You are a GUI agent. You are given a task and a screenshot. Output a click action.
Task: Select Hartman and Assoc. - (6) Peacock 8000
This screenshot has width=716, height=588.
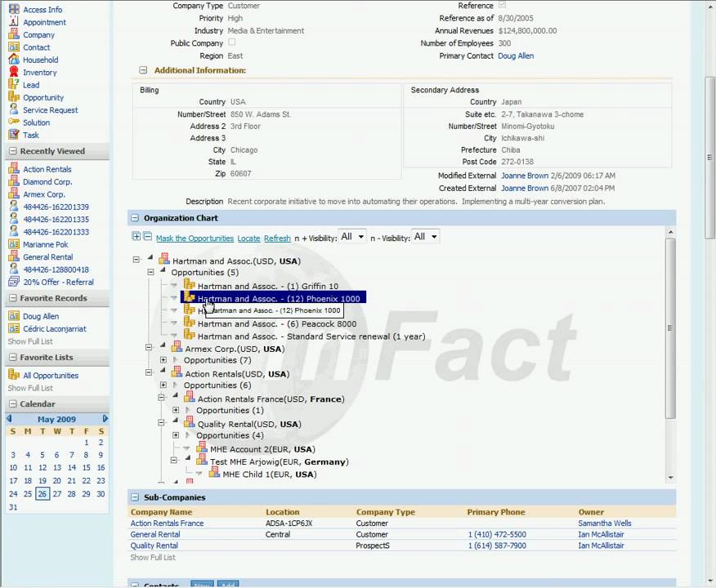point(277,324)
